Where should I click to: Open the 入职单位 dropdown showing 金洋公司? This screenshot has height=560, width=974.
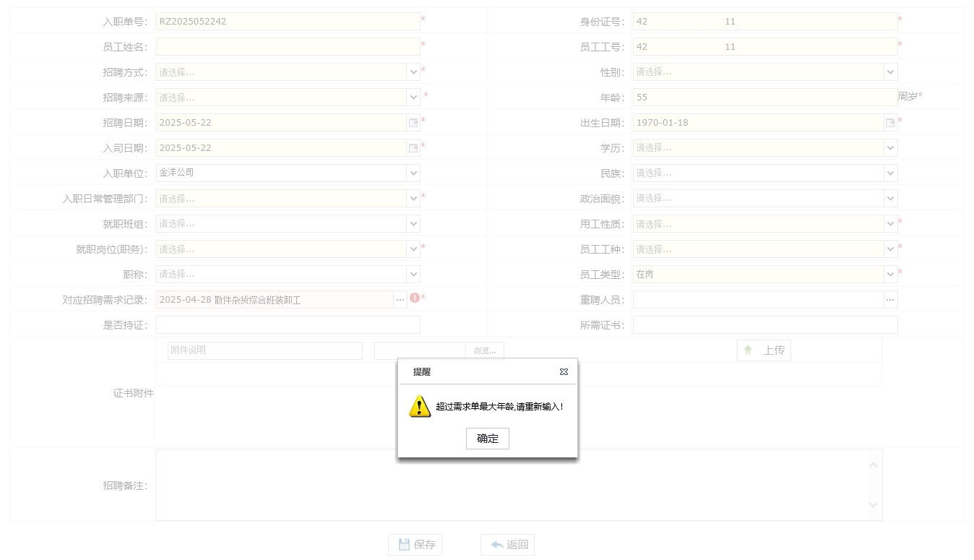pos(413,173)
